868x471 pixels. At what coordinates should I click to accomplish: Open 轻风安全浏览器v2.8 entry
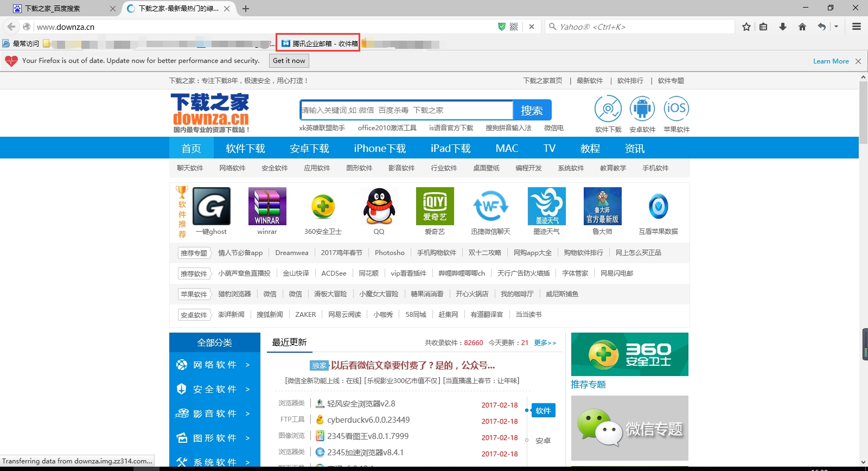[x=361, y=404]
